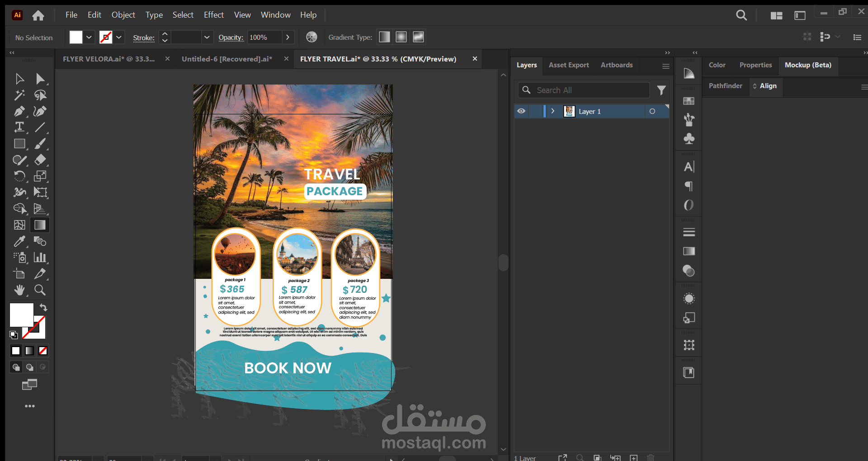Choose the Lasso tool

pyautogui.click(x=40, y=95)
